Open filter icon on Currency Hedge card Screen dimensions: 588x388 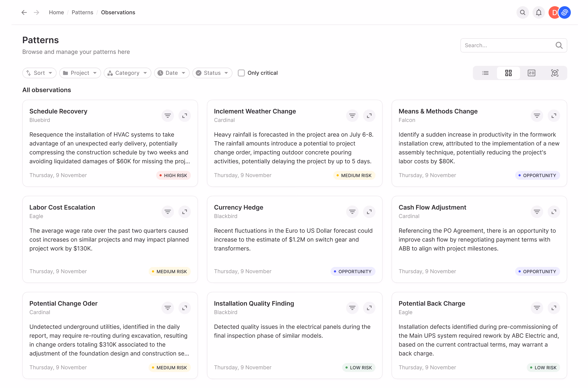coord(352,212)
